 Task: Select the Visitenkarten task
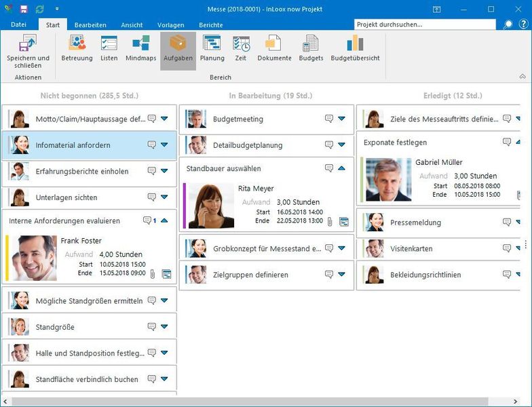tap(438, 248)
